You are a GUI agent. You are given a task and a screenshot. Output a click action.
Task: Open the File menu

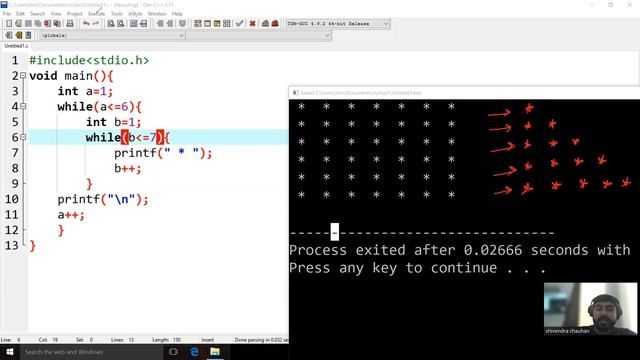(7, 13)
